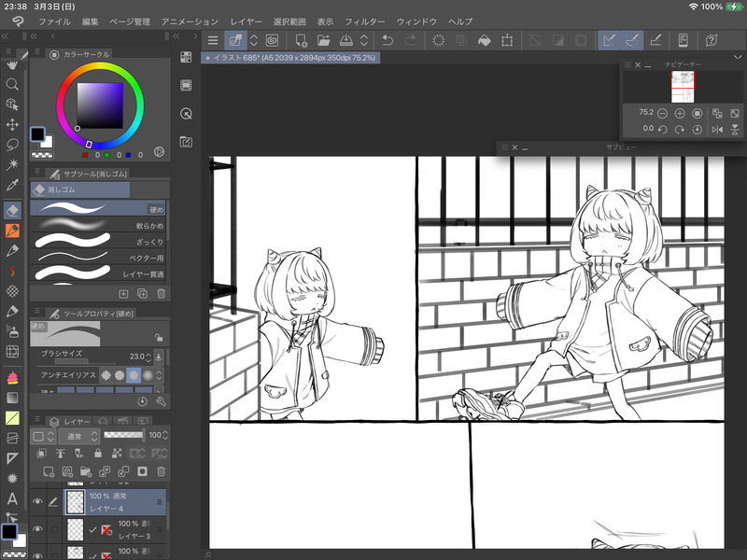
Task: Hide layer 3 with eye icon
Action: click(37, 529)
